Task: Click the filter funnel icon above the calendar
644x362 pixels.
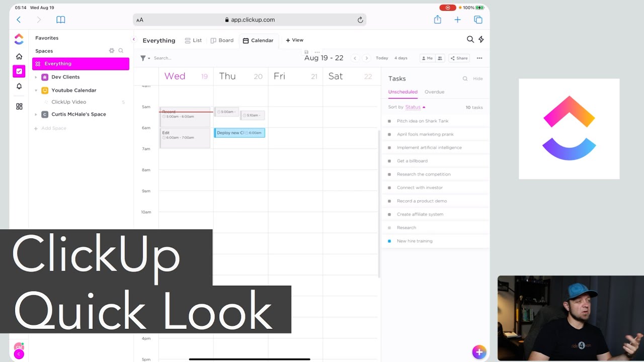Action: tap(143, 58)
